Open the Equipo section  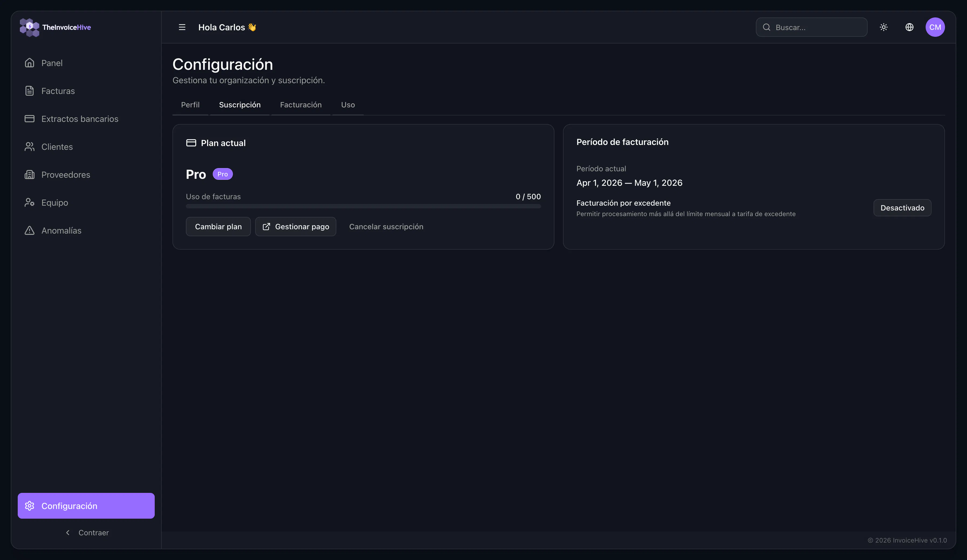point(86,202)
